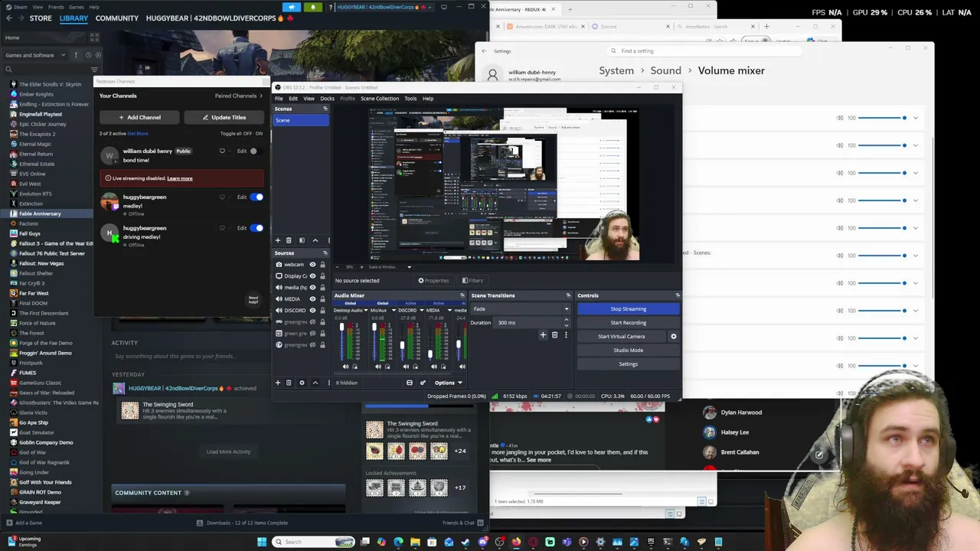Mute Desktop Audio speaker in Audio Mixer
The height and width of the screenshot is (551, 980).
point(345,367)
